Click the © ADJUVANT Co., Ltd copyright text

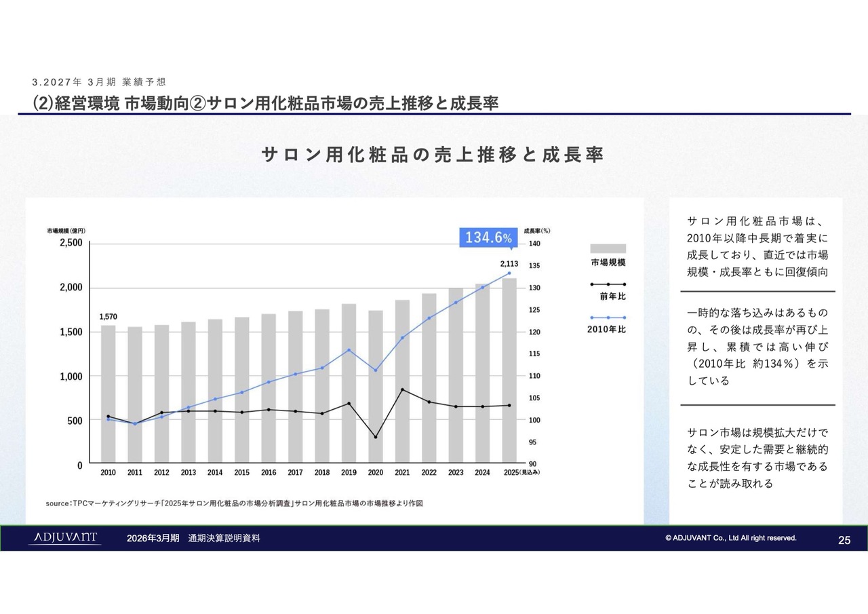[x=731, y=538]
